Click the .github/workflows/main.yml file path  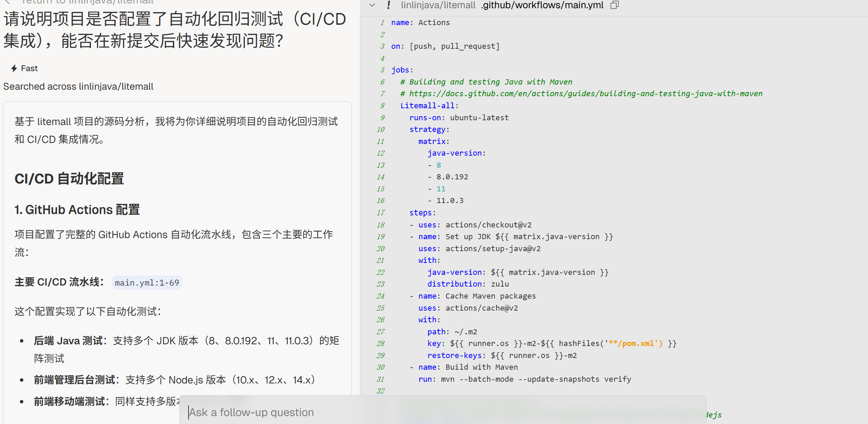pyautogui.click(x=542, y=5)
